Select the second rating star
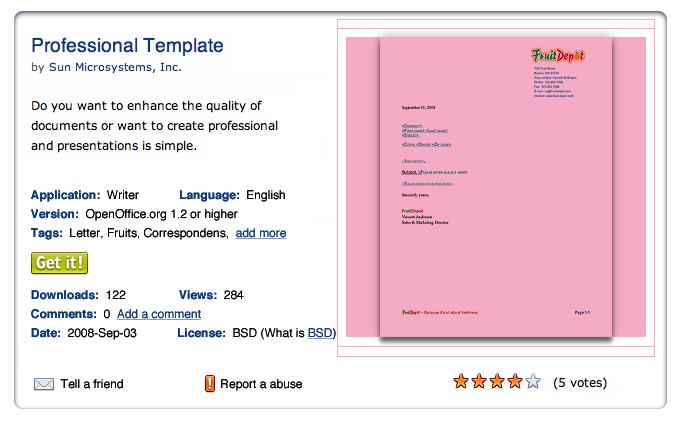The height and width of the screenshot is (424, 684). click(479, 381)
